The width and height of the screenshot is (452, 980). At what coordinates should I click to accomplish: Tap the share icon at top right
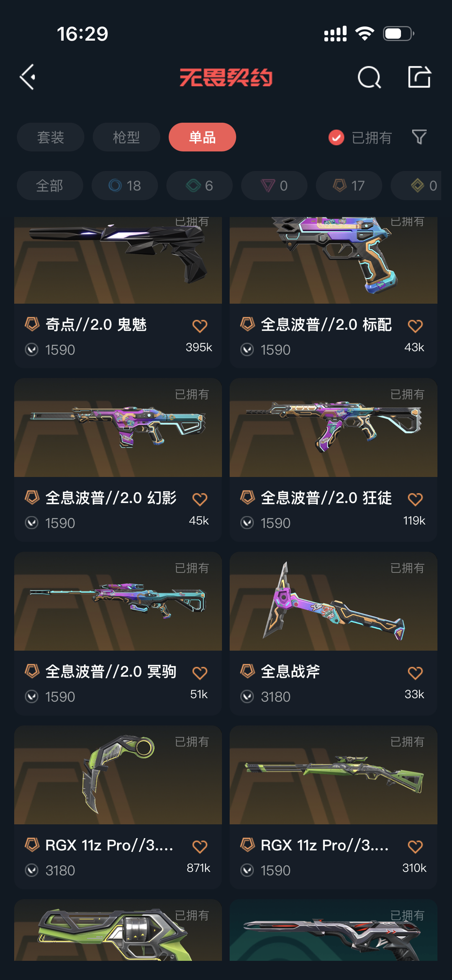[419, 77]
